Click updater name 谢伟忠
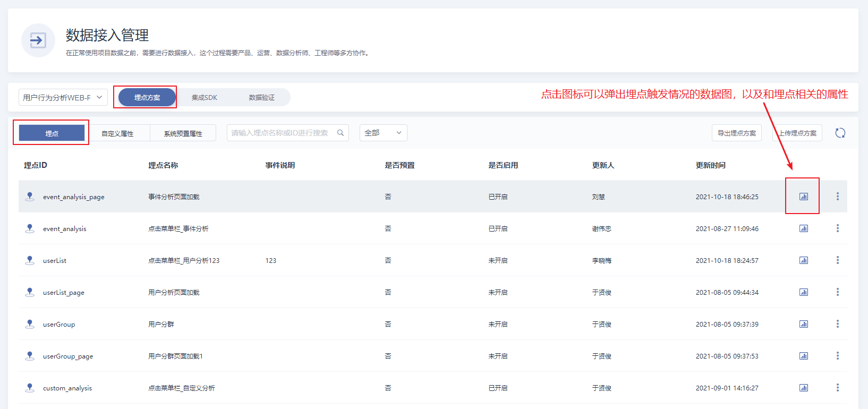 pos(602,228)
